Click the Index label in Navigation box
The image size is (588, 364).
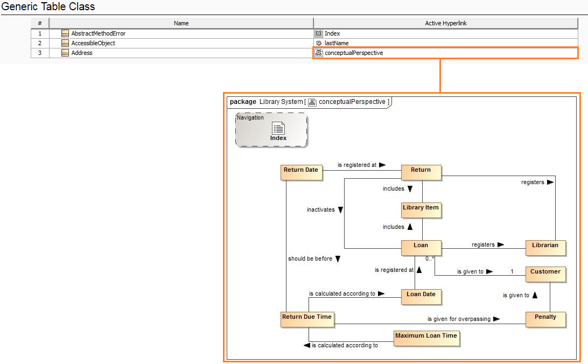[x=278, y=138]
